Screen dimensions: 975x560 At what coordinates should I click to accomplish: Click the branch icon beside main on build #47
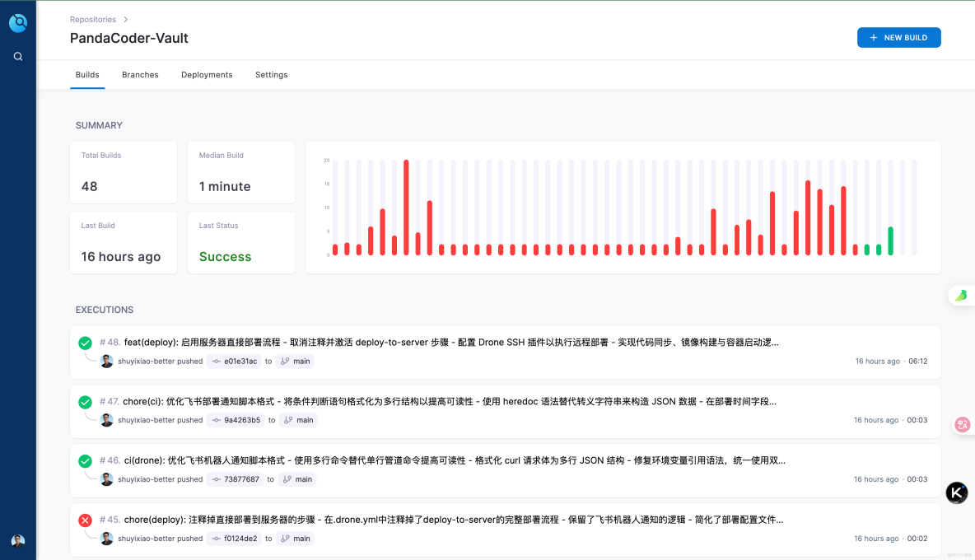tap(286, 420)
